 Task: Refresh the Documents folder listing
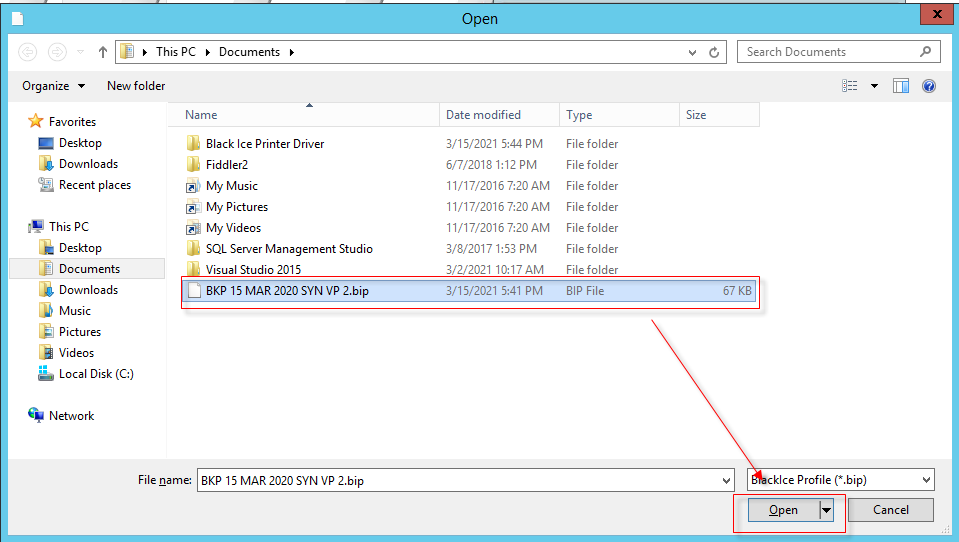[x=714, y=53]
